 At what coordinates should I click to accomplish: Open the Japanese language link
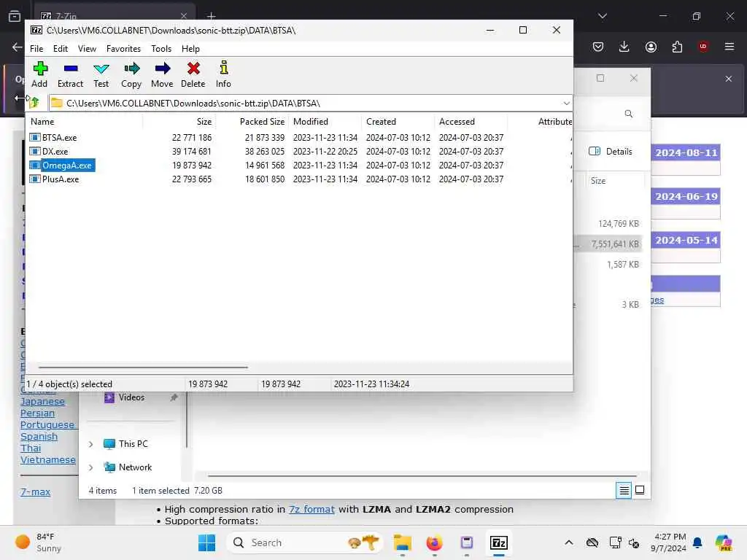click(x=42, y=402)
